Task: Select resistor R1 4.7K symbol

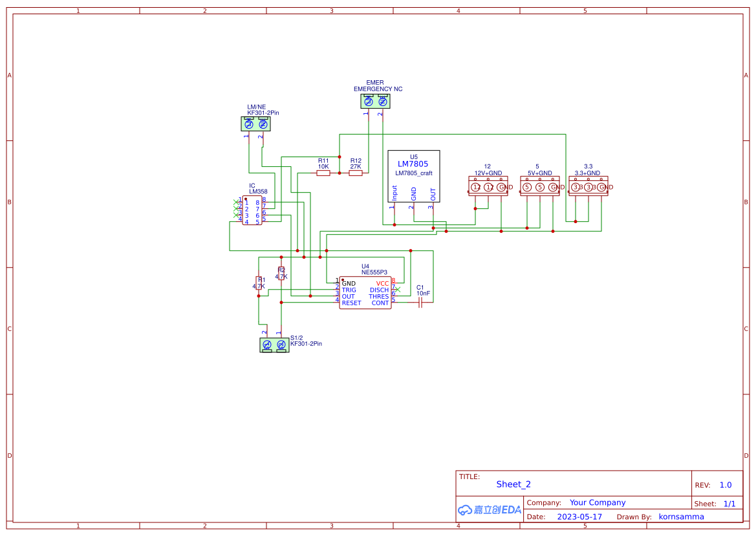Action: tap(259, 283)
